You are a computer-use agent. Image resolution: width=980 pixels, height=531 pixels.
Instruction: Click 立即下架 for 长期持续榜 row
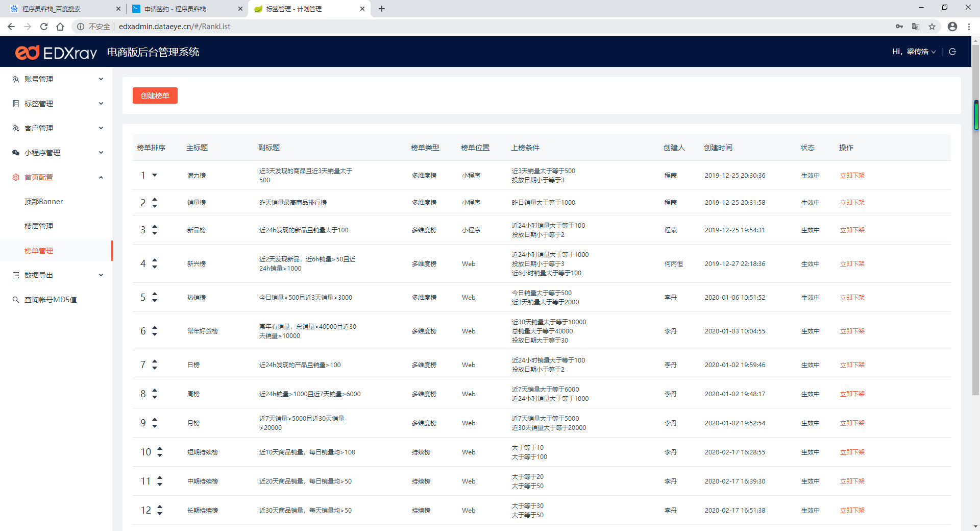click(852, 511)
